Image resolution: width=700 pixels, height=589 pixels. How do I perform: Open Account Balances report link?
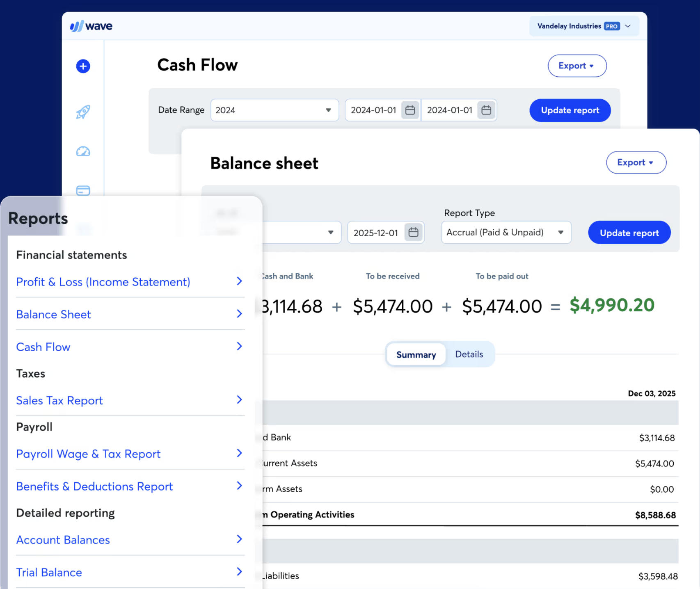[63, 540]
